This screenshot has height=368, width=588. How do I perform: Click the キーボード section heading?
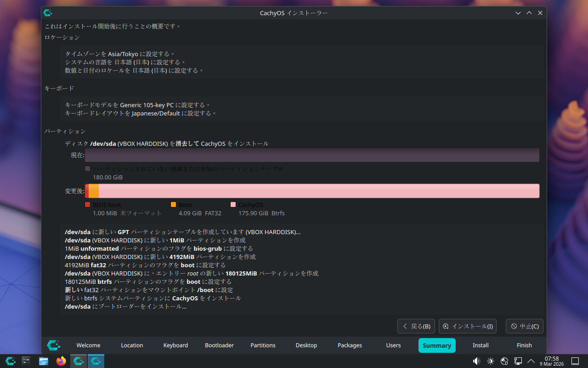(x=59, y=88)
